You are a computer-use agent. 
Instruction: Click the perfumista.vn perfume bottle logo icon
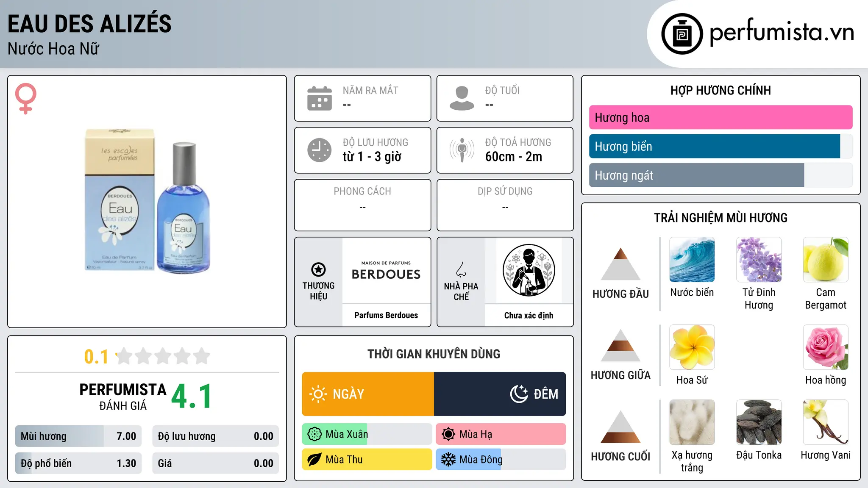(x=682, y=34)
